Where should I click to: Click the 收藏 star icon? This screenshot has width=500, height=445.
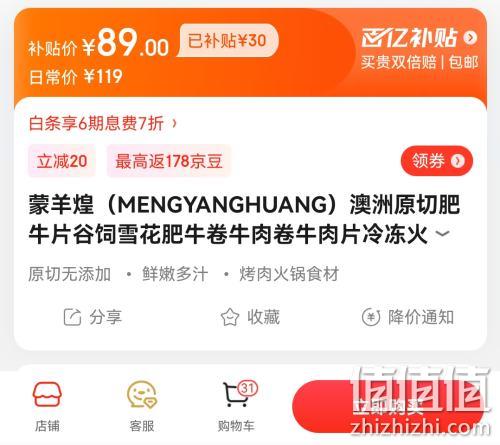(230, 317)
